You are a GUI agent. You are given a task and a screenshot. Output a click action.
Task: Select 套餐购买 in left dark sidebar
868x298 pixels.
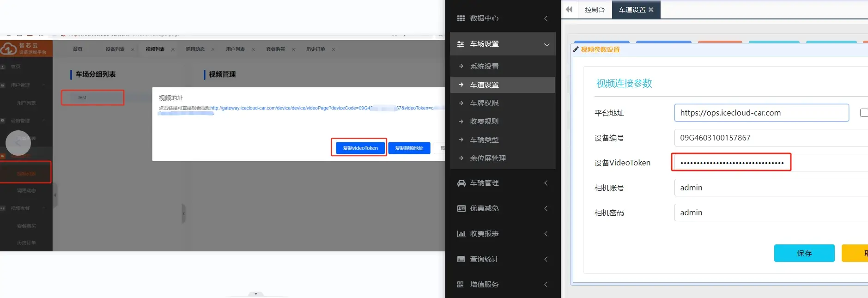(x=26, y=226)
